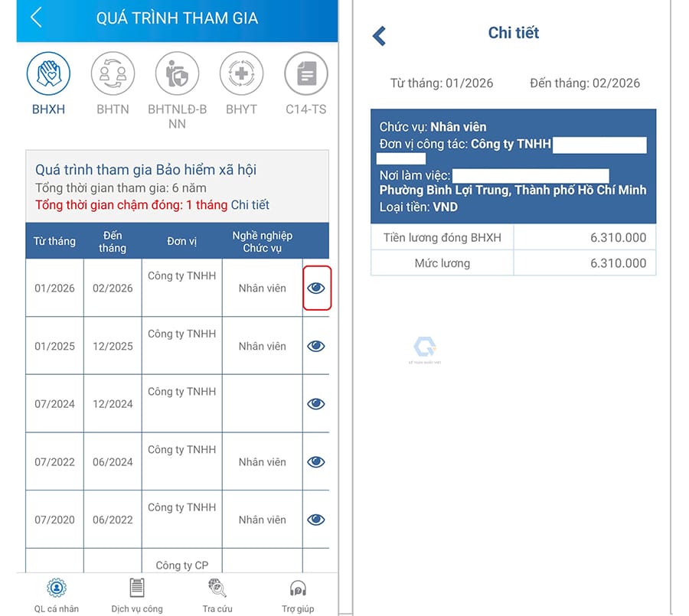Select the BHXH social insurance icon
Viewport: 689px width, 616px height.
49,74
